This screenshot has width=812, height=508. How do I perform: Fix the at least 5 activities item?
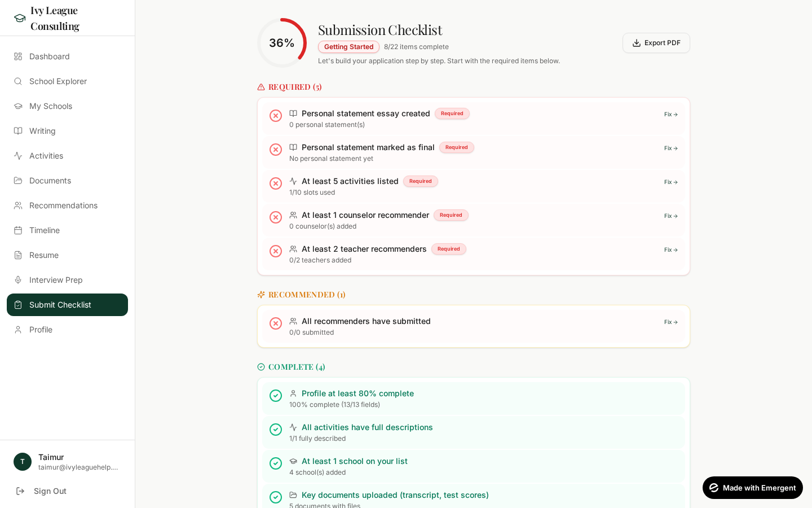coord(671,182)
